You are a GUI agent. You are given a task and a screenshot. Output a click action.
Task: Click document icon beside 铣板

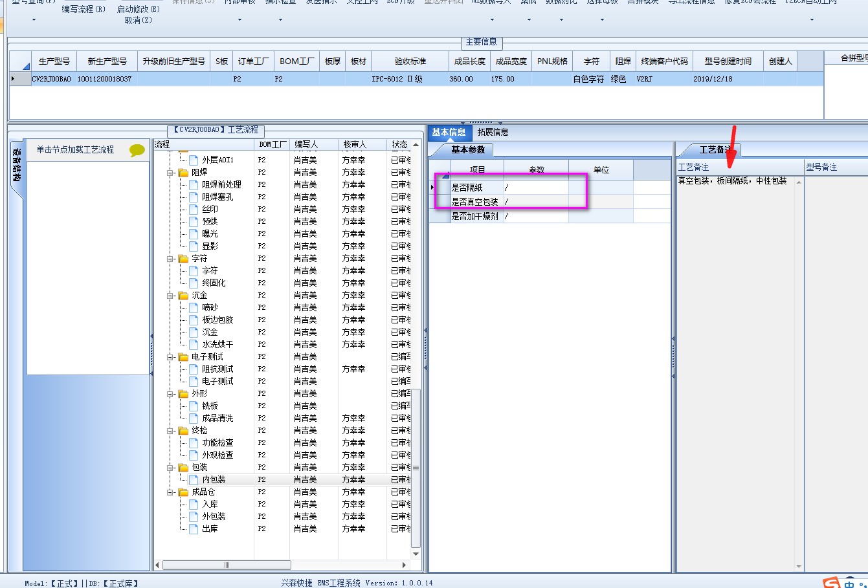[194, 406]
